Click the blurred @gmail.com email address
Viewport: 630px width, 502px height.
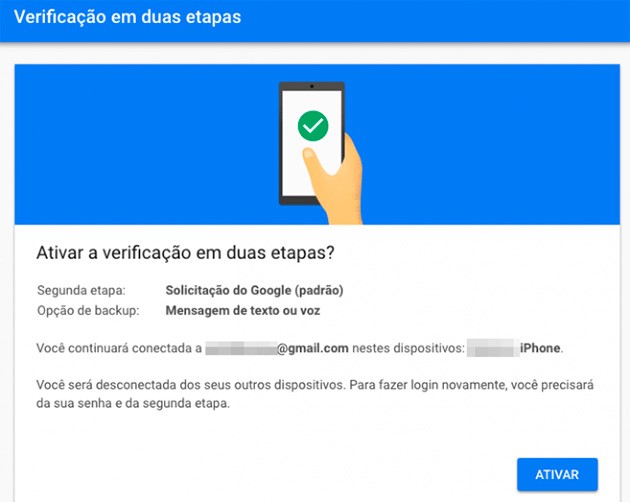pos(277,348)
